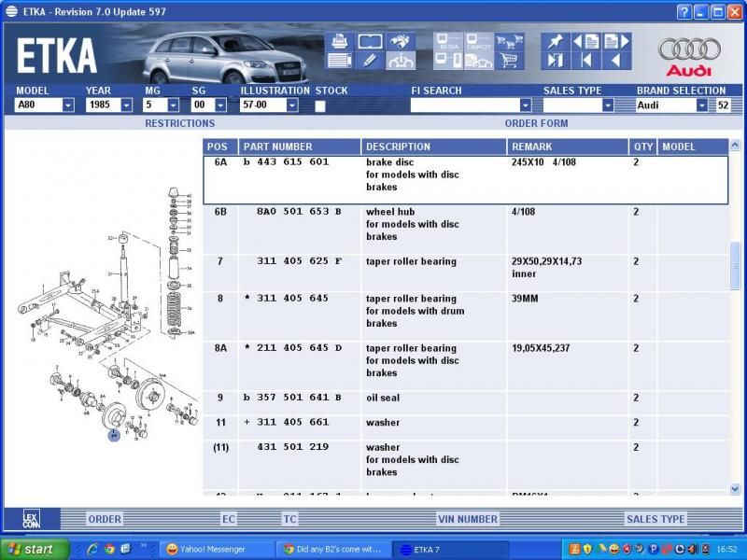Toggle the STOCK checkbox
Screen dimensions: 747x560
click(319, 105)
